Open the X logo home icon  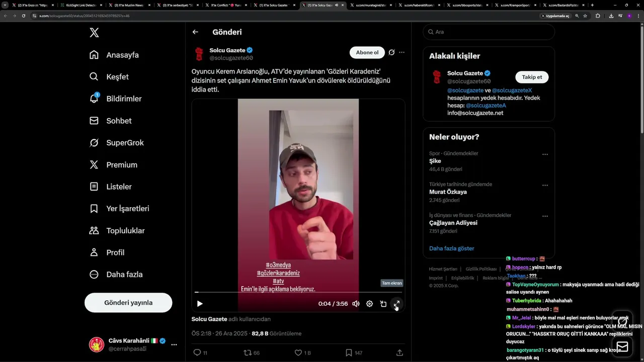94,33
